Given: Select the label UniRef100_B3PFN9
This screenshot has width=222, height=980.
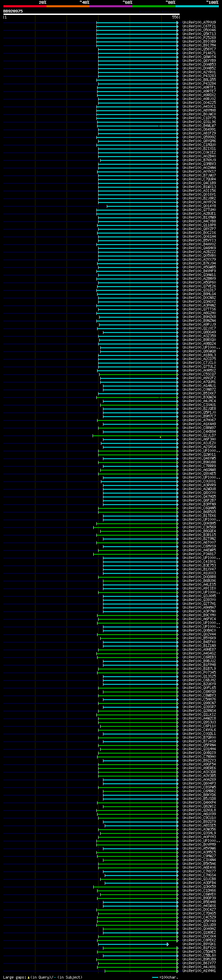Looking at the screenshot, I should [x=199, y=504].
